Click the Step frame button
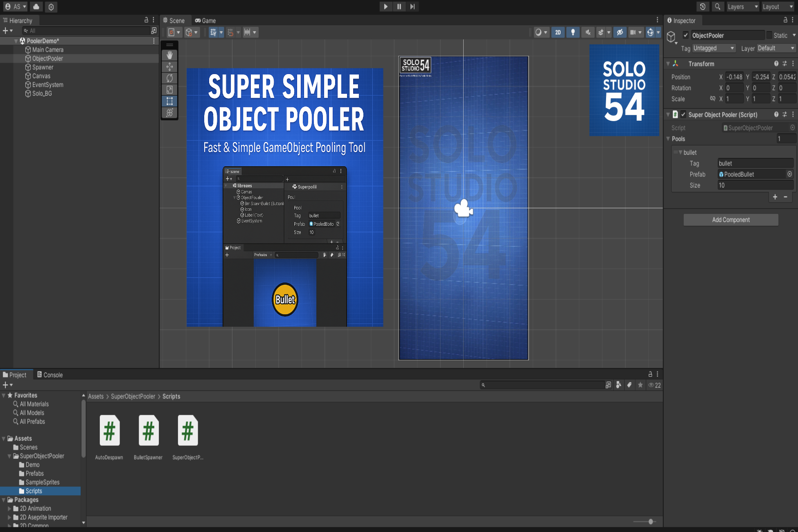798x532 pixels. 413,7
